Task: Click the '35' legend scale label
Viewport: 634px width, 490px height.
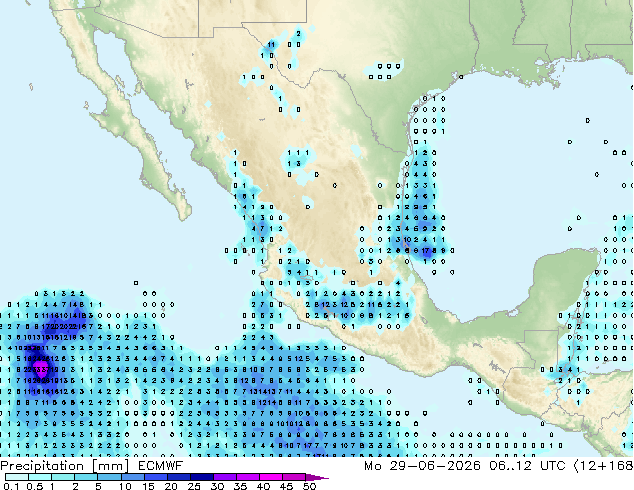Action: point(240,486)
